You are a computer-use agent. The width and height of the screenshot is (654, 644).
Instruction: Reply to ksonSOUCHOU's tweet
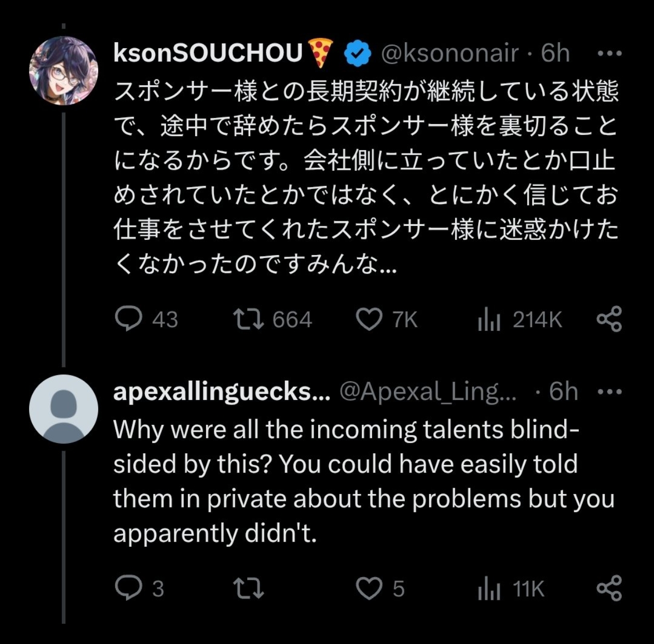click(x=128, y=319)
